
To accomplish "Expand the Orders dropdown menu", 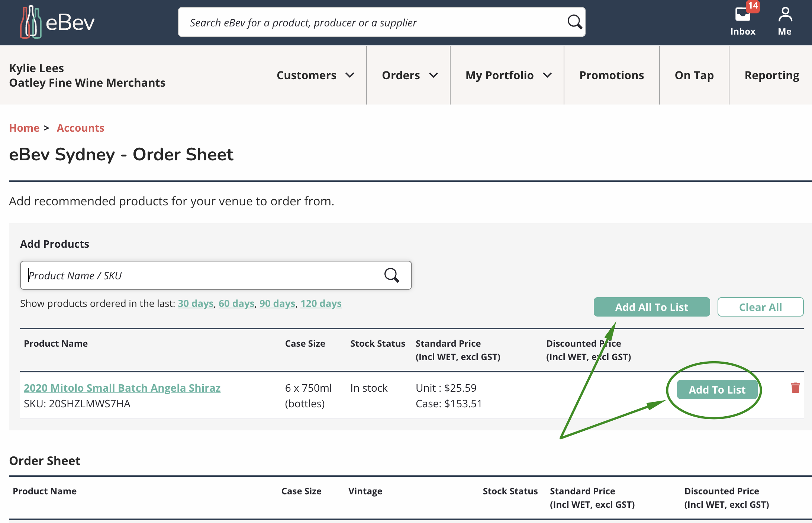I will 409,76.
